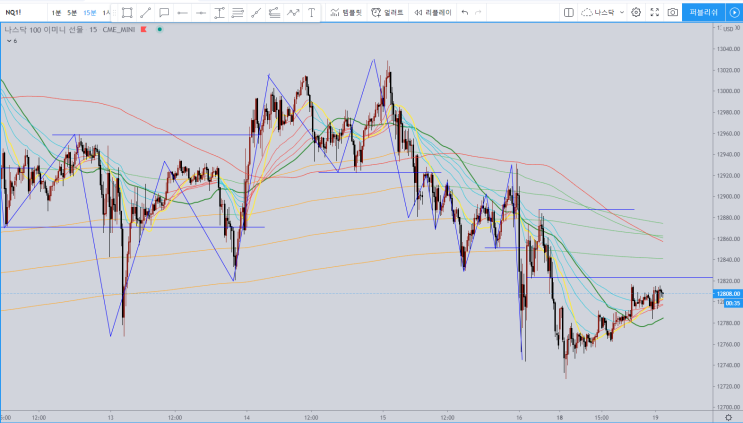Select the 15분 timeframe

click(x=90, y=13)
